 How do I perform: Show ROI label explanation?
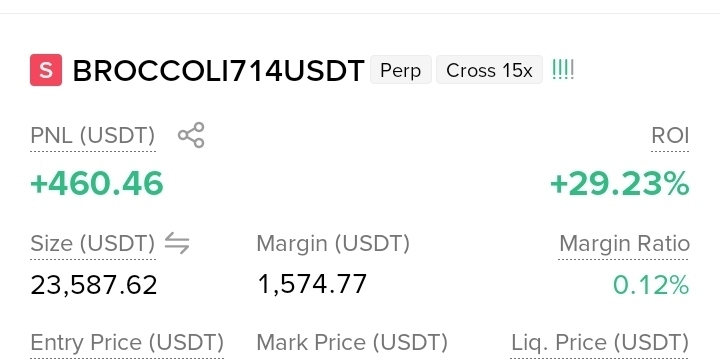click(670, 135)
